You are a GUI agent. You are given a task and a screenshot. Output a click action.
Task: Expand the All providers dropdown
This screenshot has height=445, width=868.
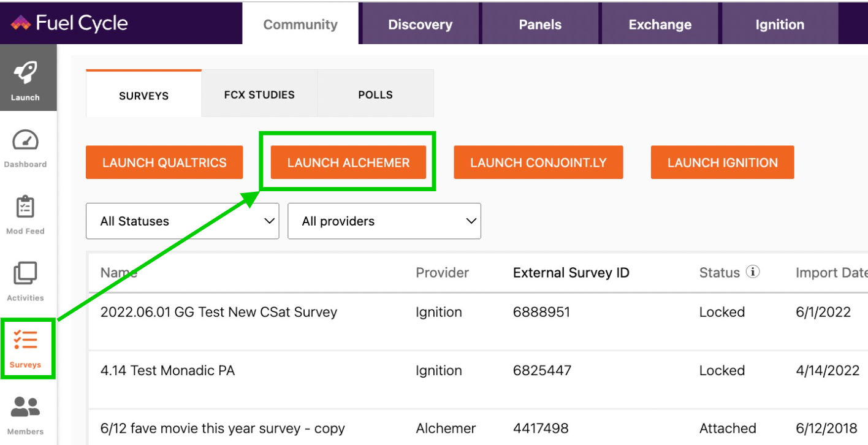(x=384, y=221)
